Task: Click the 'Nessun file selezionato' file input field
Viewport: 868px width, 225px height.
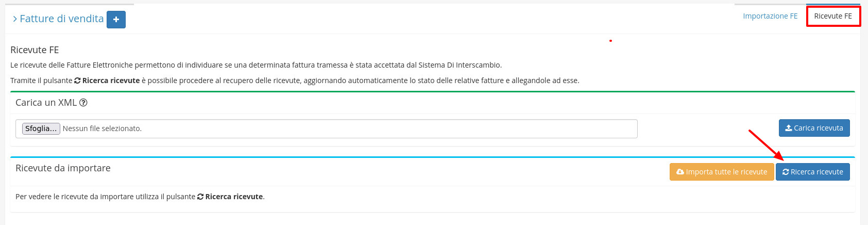Action: (x=330, y=128)
